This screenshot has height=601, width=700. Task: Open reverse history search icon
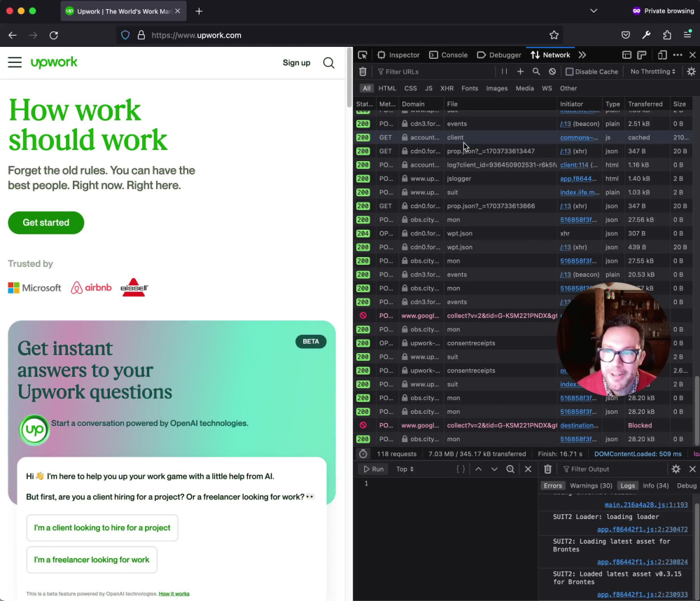point(510,469)
